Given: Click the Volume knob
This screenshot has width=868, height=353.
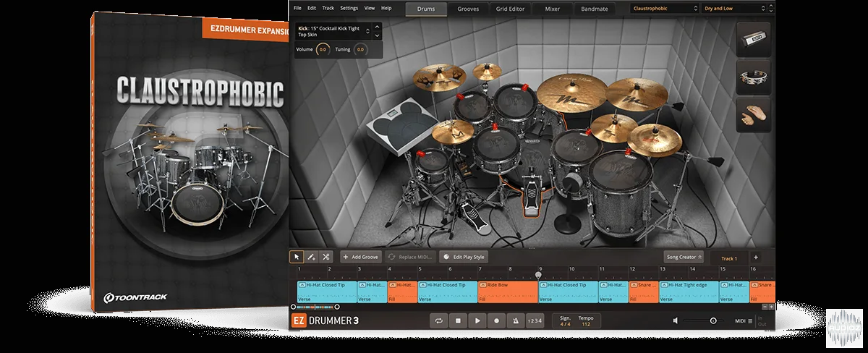Looking at the screenshot, I should (x=323, y=49).
